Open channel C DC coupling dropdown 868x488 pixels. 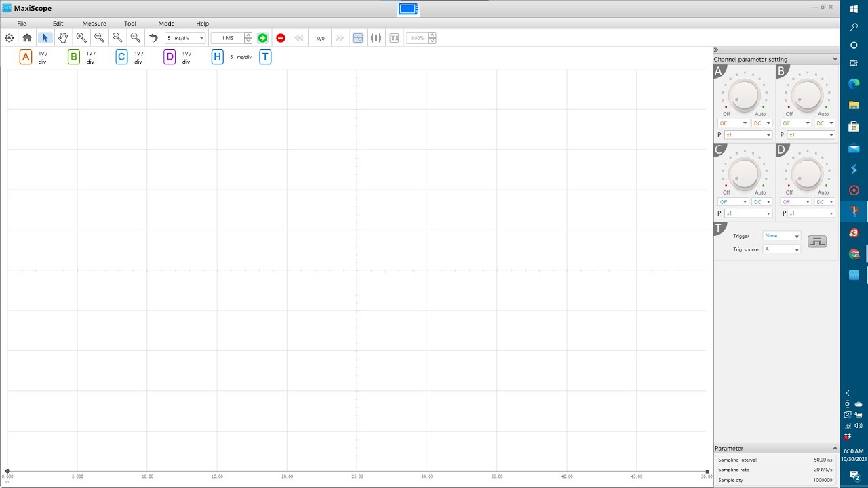(762, 202)
